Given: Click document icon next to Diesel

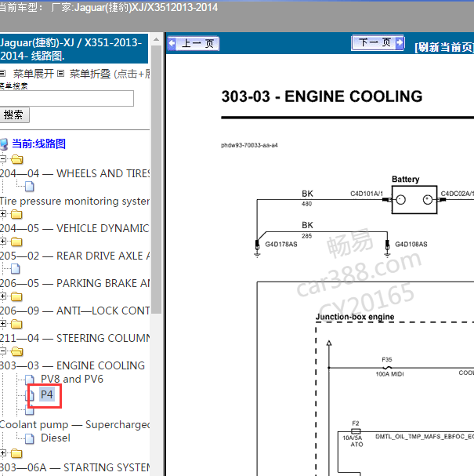Looking at the screenshot, I should 30,438.
